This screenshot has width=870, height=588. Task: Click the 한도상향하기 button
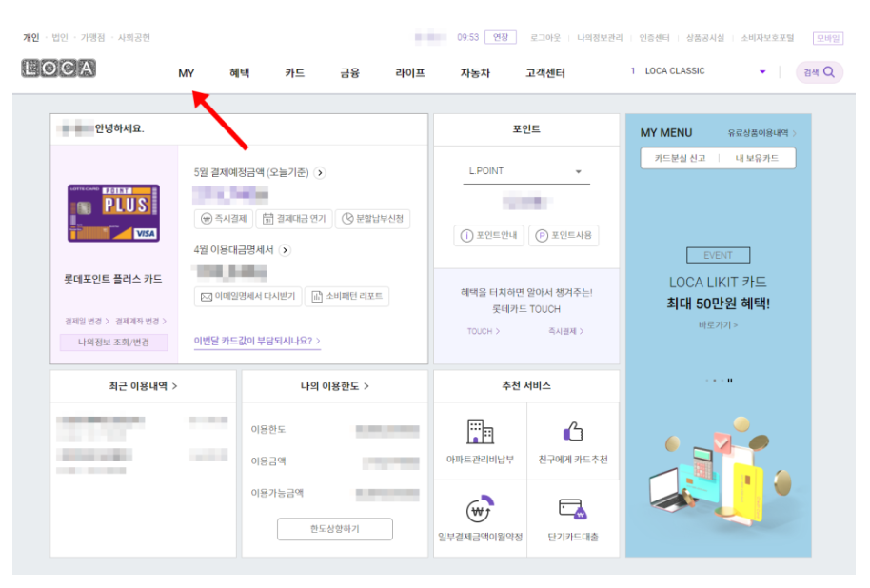pyautogui.click(x=334, y=529)
